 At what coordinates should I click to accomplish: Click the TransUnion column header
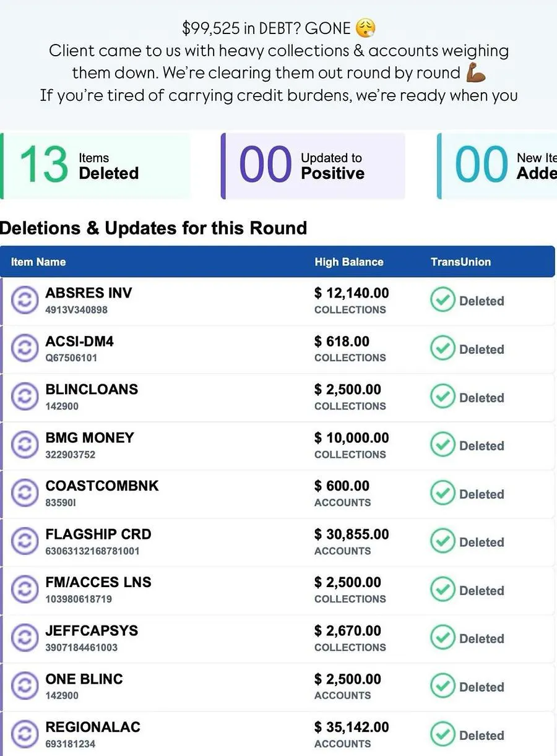pos(461,262)
